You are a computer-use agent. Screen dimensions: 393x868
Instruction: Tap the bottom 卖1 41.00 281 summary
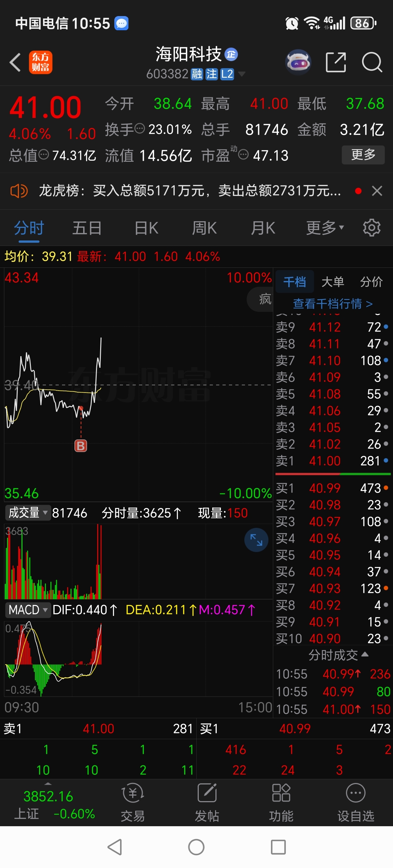(x=98, y=728)
